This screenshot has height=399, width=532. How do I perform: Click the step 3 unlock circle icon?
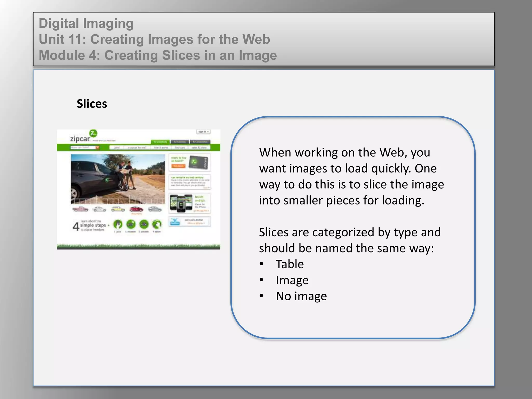(144, 224)
